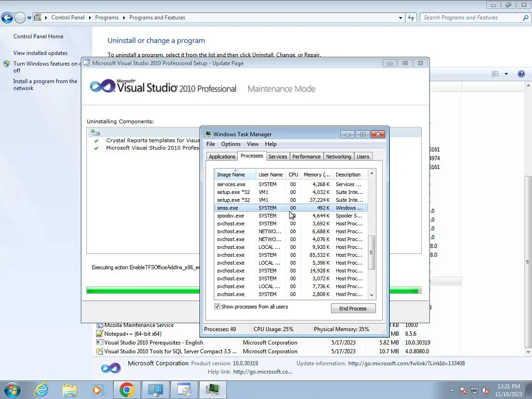Click the process list scrollbar thumb
The height and width of the screenshot is (399, 532).
click(x=371, y=253)
